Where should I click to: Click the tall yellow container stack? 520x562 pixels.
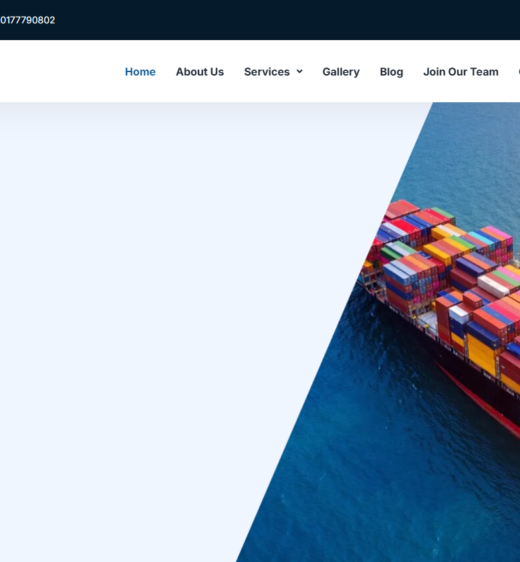tap(482, 355)
